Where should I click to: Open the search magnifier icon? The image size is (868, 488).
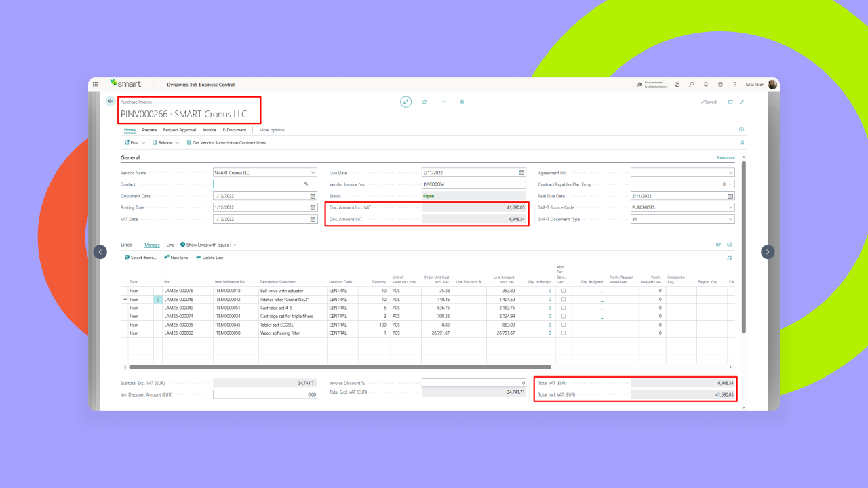click(692, 85)
